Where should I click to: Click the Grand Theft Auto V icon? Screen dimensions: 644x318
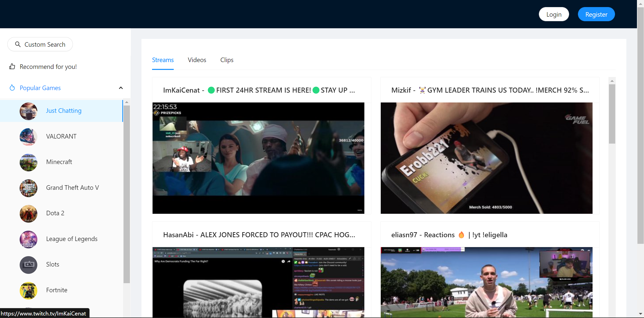pos(28,188)
